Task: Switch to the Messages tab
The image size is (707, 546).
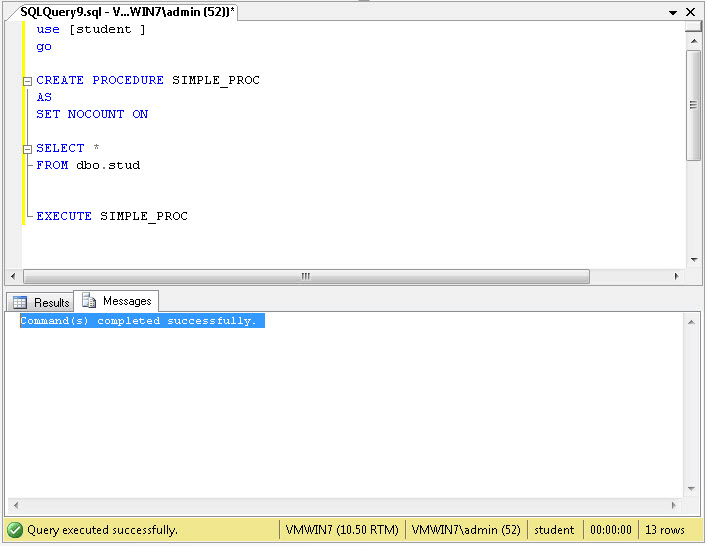Action: tap(117, 301)
